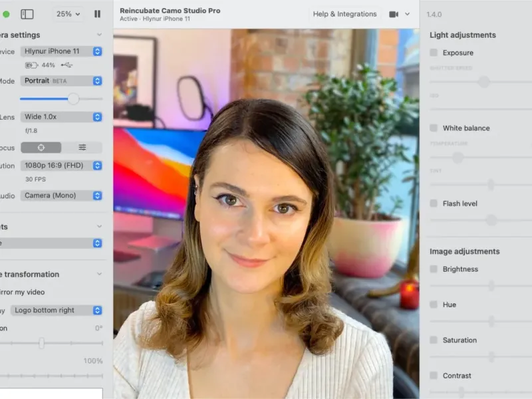Collapse the camera settings section

pyautogui.click(x=99, y=35)
